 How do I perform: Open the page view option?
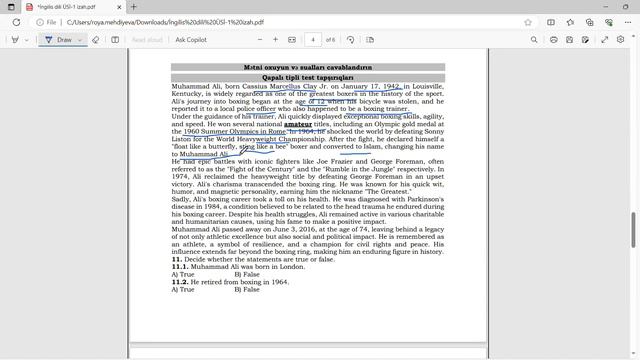tap(370, 40)
